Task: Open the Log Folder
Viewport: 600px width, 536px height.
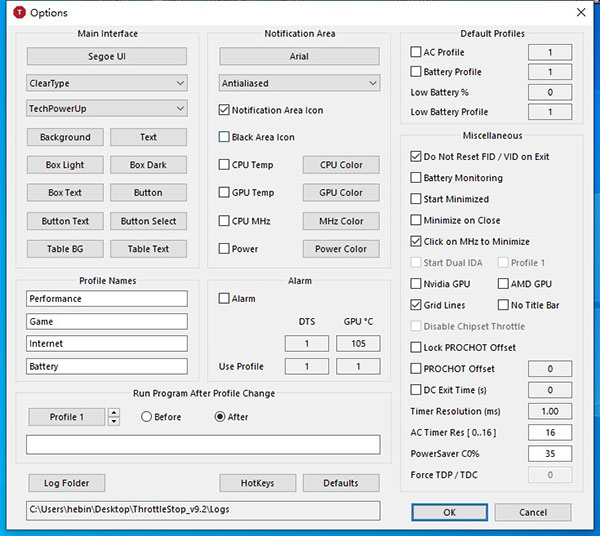Action: [x=67, y=483]
